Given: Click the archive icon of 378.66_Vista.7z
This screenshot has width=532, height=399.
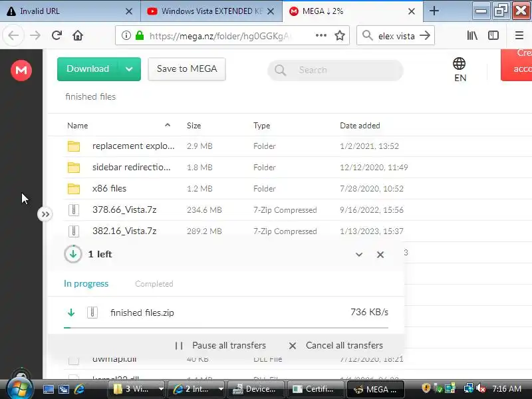Looking at the screenshot, I should 74,209.
